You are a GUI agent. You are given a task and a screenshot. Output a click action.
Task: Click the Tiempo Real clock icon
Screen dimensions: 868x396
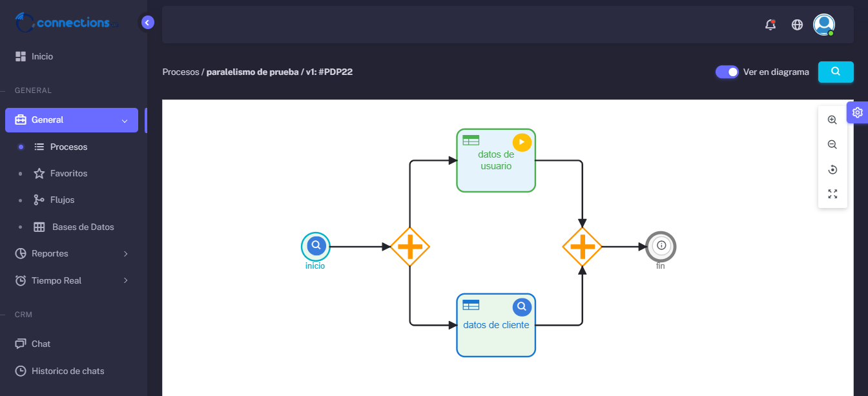pos(21,280)
